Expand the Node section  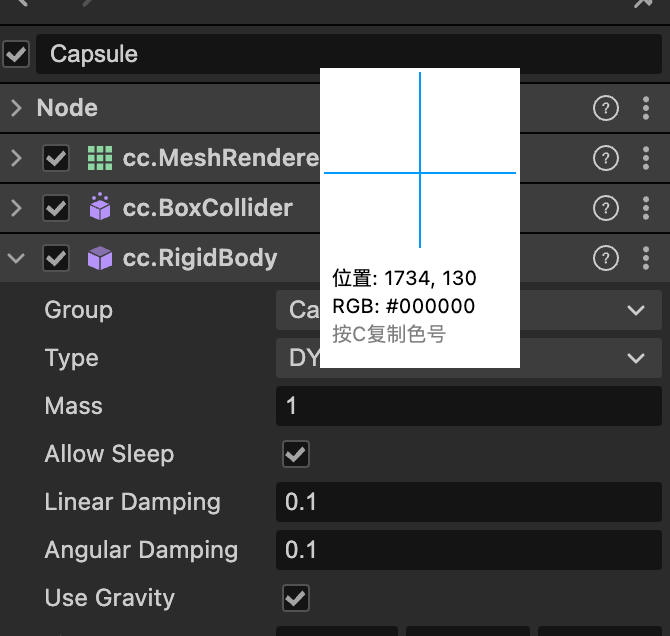pos(16,108)
